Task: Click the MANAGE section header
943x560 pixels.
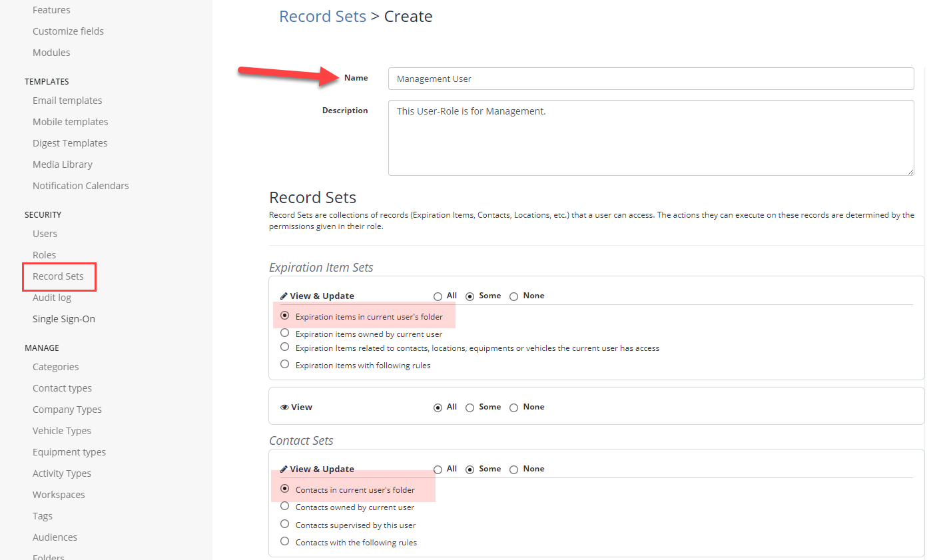Action: tap(42, 348)
